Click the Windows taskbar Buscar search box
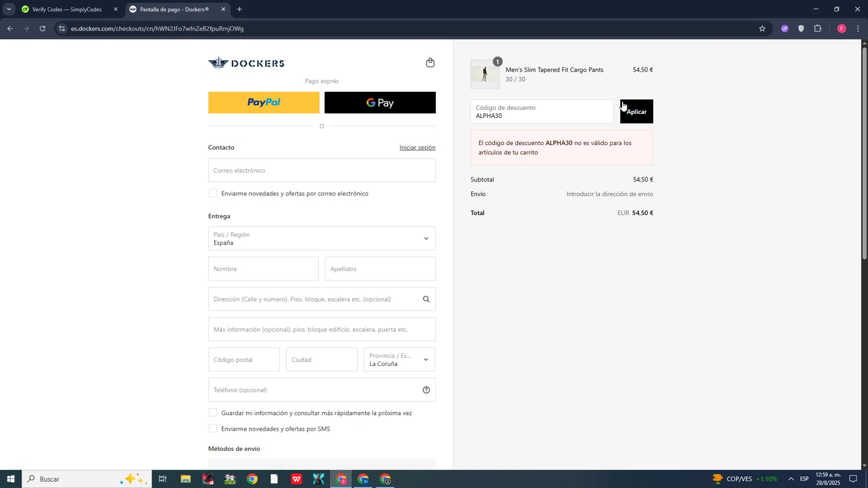The height and width of the screenshot is (488, 868). pyautogui.click(x=87, y=479)
